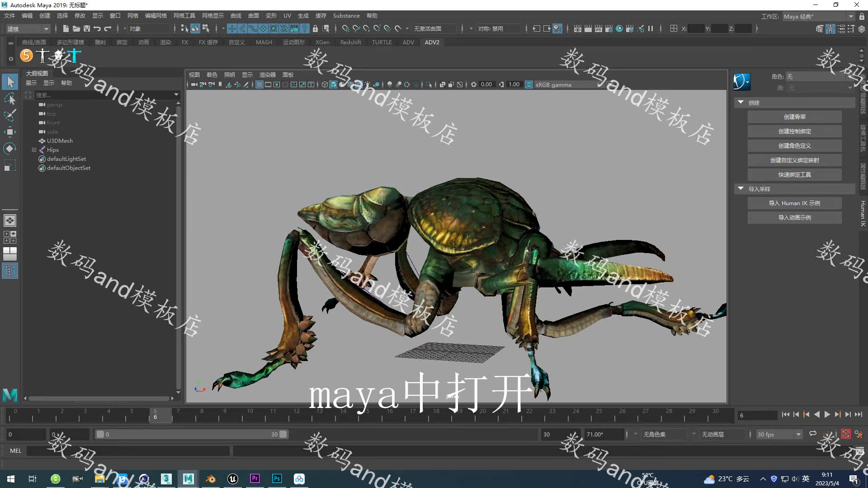Undo the last action
The image size is (868, 488).
tap(97, 28)
